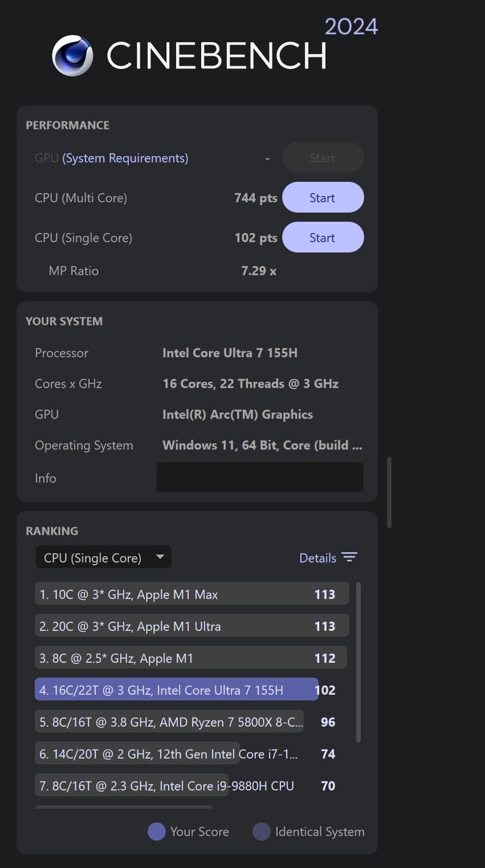Expand the CPU (Single Core) ranking dropdown
Screen dimensions: 485x868
pyautogui.click(x=92, y=558)
